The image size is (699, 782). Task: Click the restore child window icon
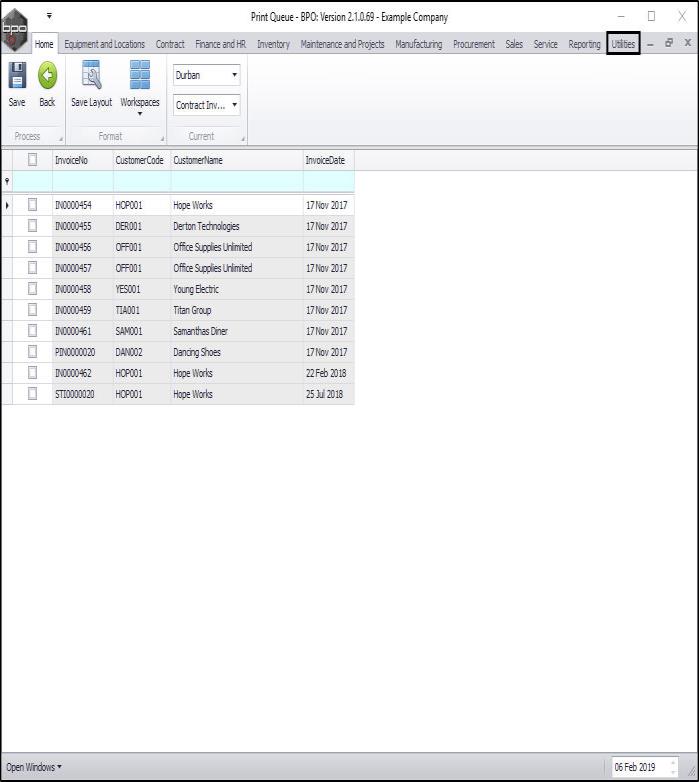coord(669,43)
